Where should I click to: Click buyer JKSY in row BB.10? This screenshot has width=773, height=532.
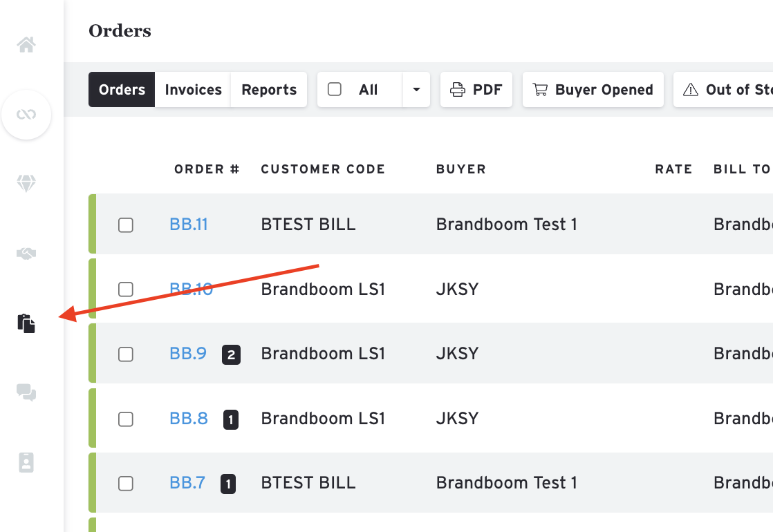pyautogui.click(x=458, y=289)
